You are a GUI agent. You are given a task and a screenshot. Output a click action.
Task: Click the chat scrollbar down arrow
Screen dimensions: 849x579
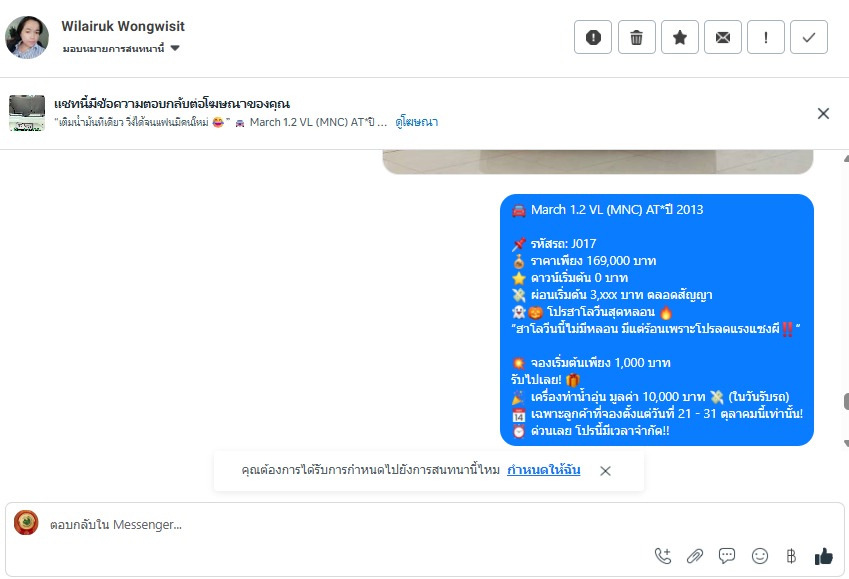pos(846,444)
